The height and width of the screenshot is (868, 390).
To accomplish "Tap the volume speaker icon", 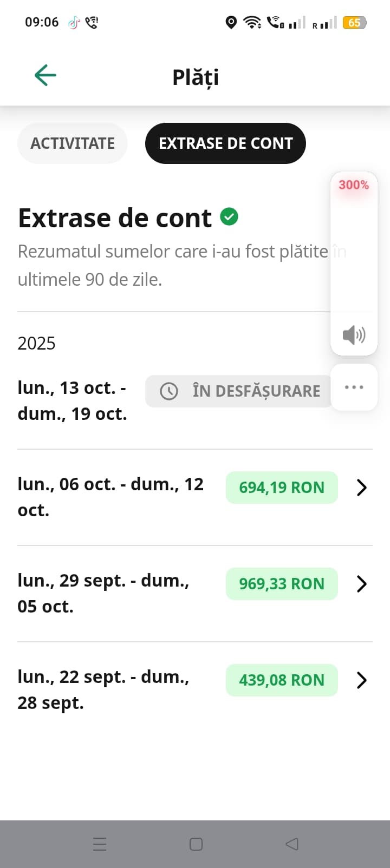I will click(x=354, y=335).
